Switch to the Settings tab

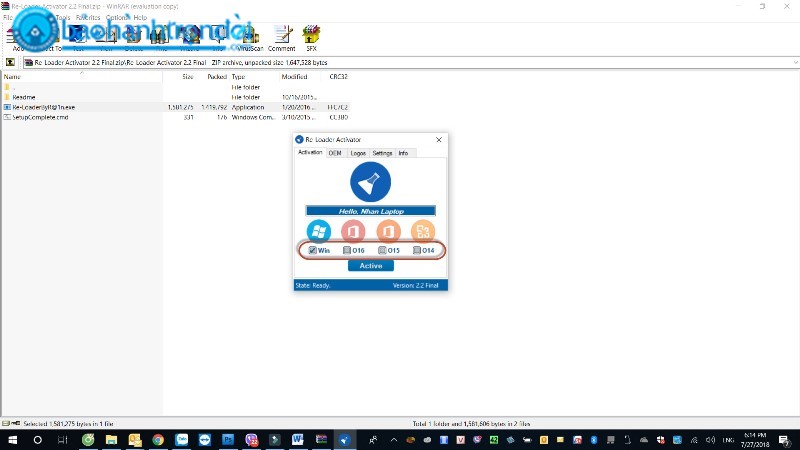[x=382, y=153]
